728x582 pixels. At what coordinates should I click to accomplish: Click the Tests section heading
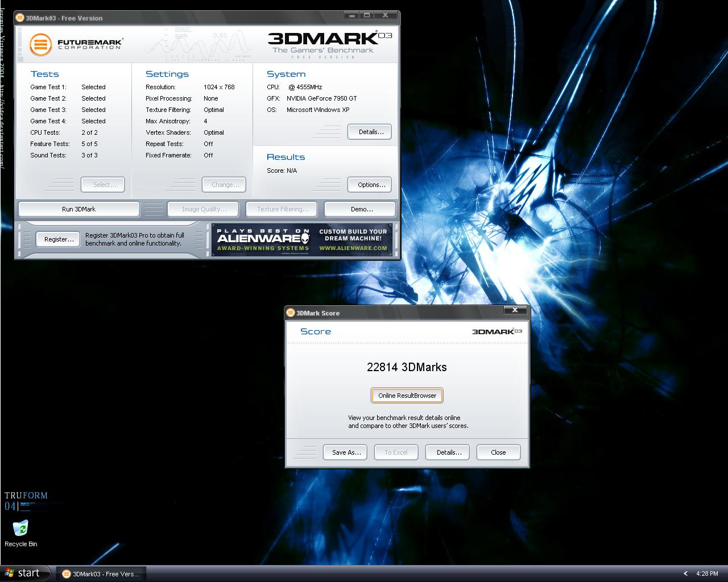coord(44,74)
